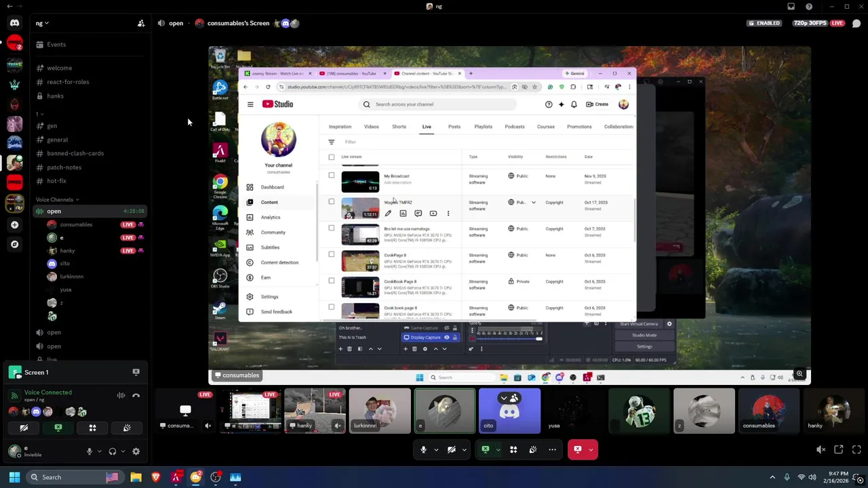Click search field in streamed YouTube Studio
This screenshot has height=488, width=868.
438,104
